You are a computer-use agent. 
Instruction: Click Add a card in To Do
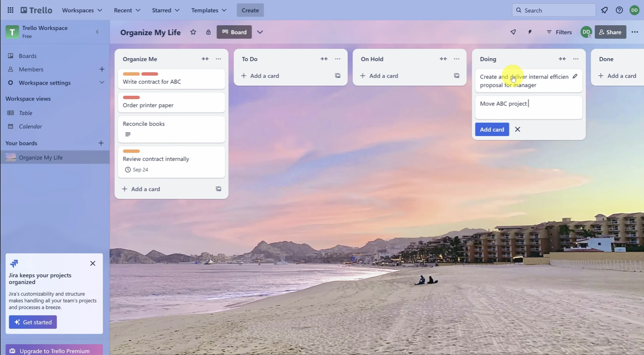pyautogui.click(x=260, y=76)
